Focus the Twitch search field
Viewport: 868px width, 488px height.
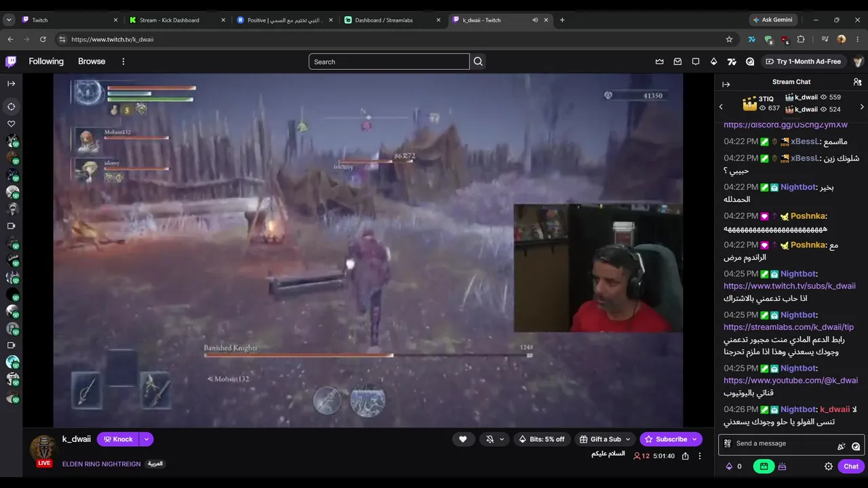coord(389,62)
